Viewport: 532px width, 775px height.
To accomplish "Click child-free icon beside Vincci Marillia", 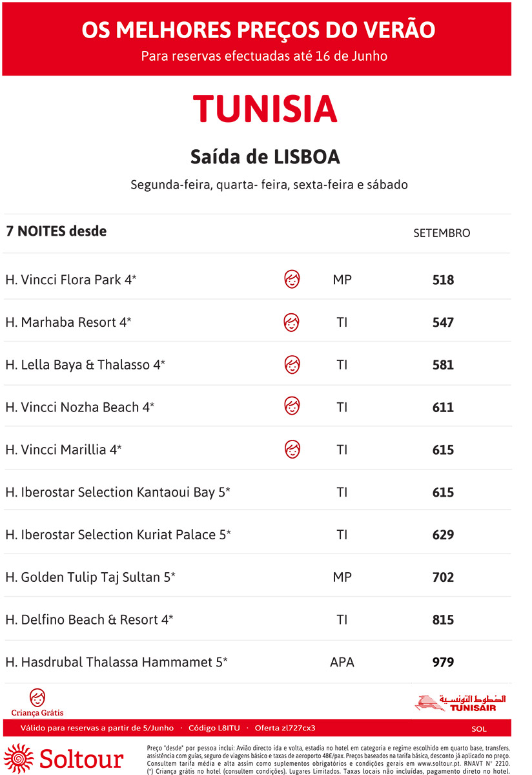I will (292, 449).
